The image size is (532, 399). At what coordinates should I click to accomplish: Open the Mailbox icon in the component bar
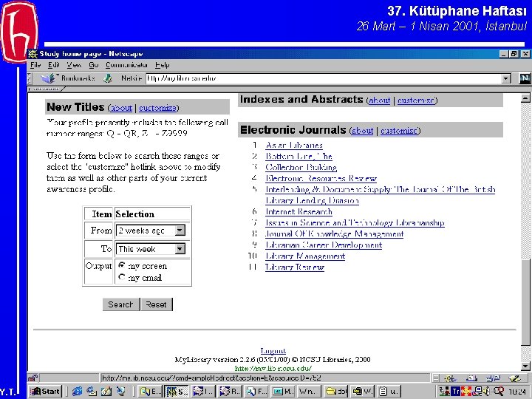point(471,378)
